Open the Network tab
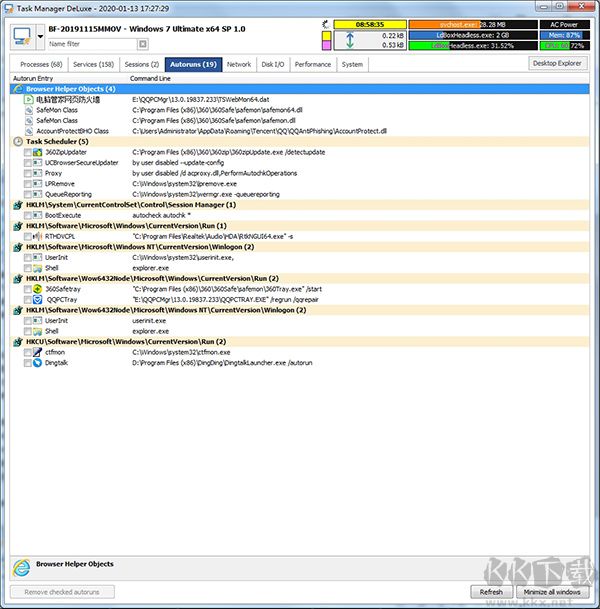Screen dimensions: 600x609 [239, 64]
